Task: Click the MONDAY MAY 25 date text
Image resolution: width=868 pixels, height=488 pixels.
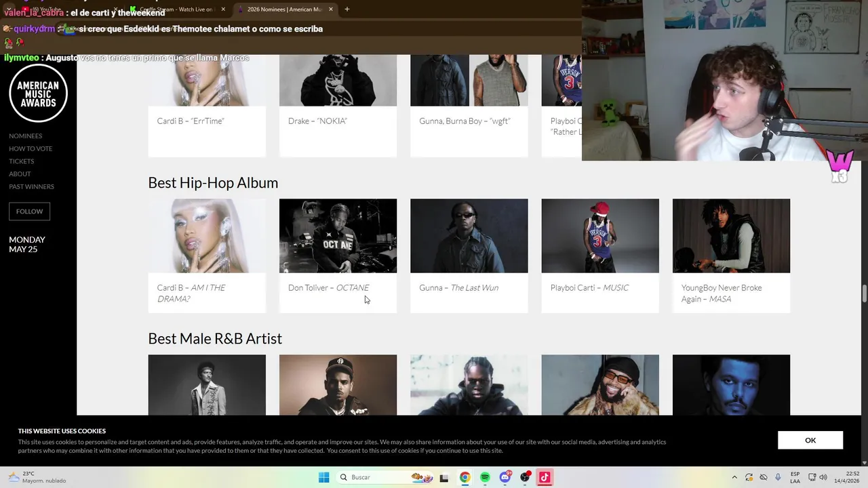Action: (27, 244)
